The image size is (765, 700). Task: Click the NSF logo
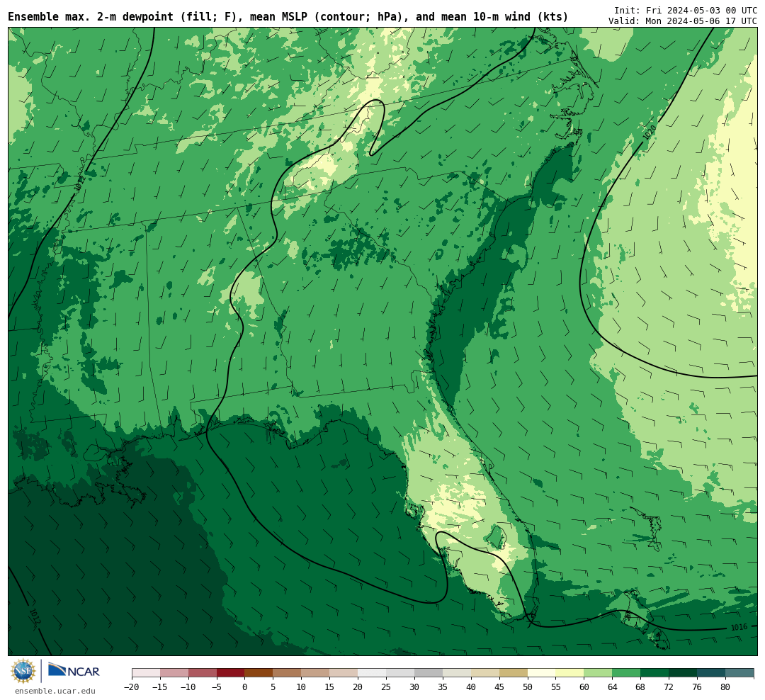[x=23, y=671]
